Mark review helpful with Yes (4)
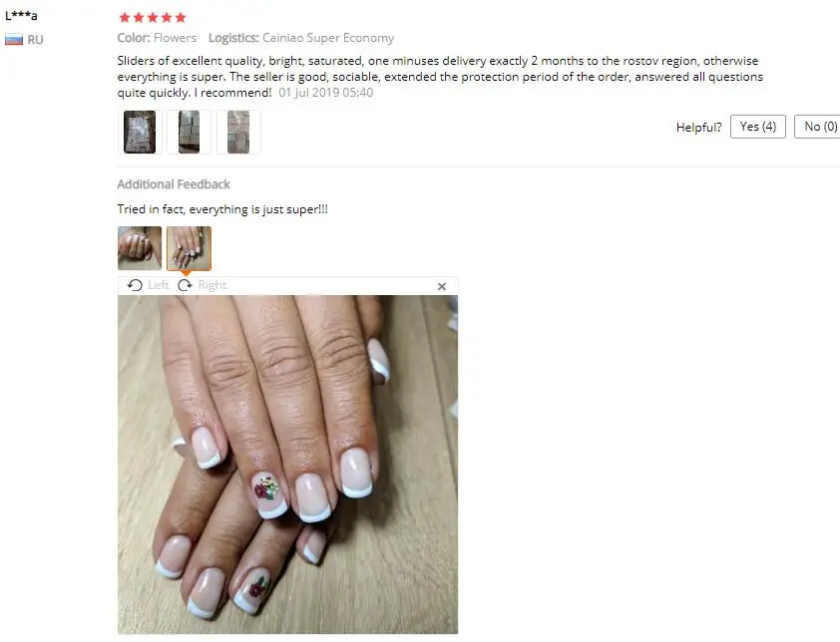Viewport: 840px width, 642px height. [x=757, y=127]
